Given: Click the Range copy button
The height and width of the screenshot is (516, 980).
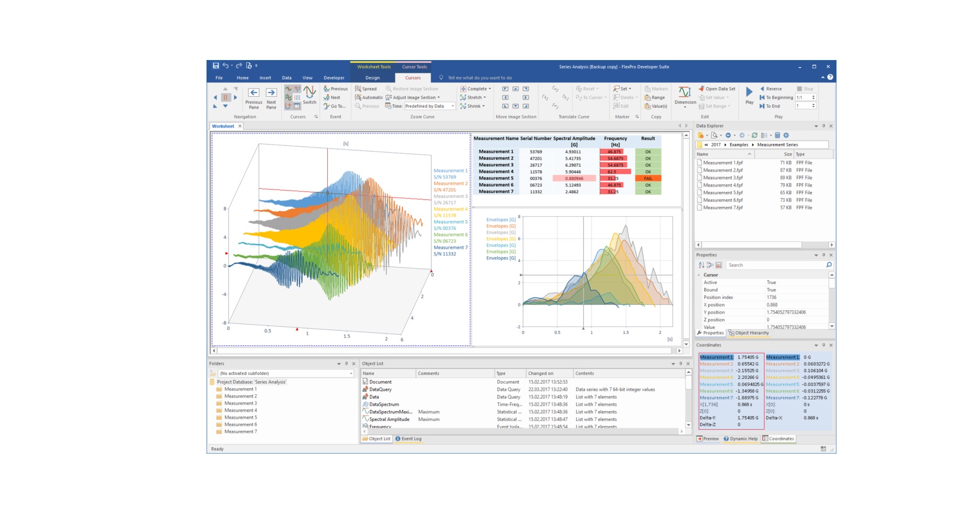Looking at the screenshot, I should coord(654,97).
